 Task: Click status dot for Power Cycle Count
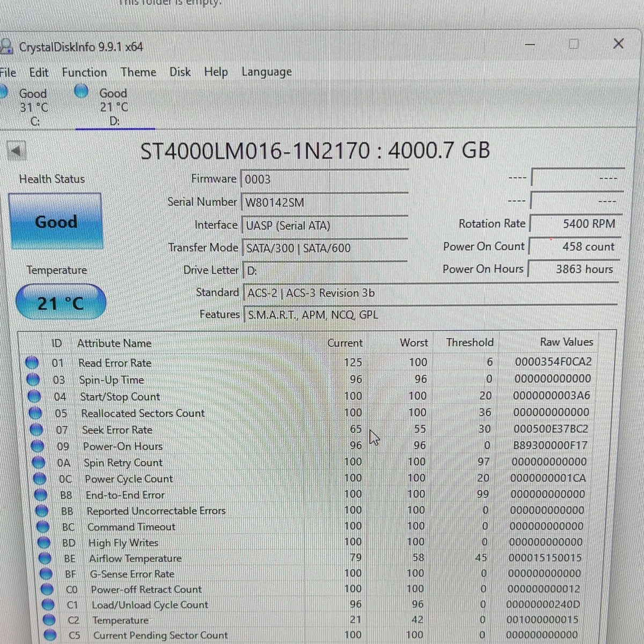[x=40, y=479]
